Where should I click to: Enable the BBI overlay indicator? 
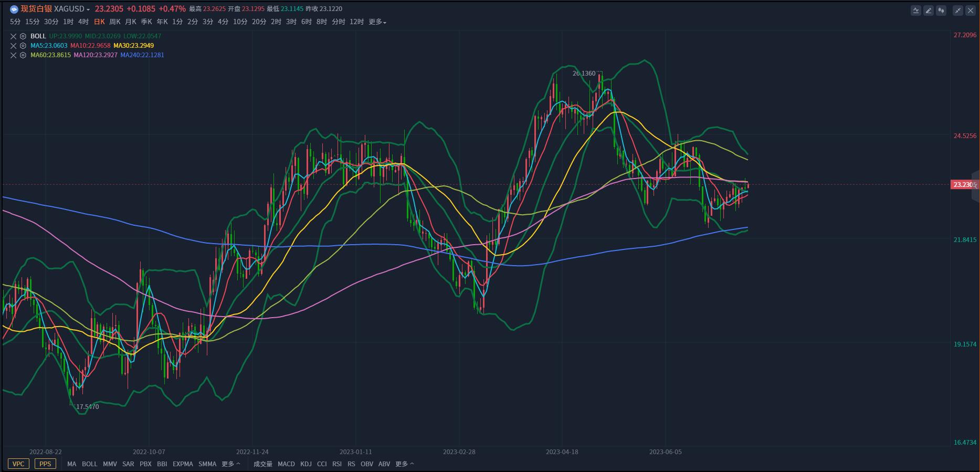162,464
